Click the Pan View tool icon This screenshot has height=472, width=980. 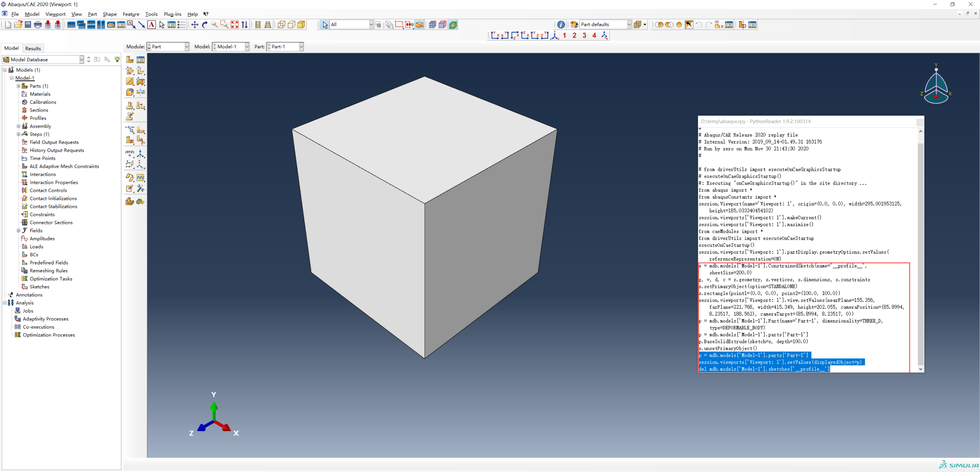pos(195,25)
